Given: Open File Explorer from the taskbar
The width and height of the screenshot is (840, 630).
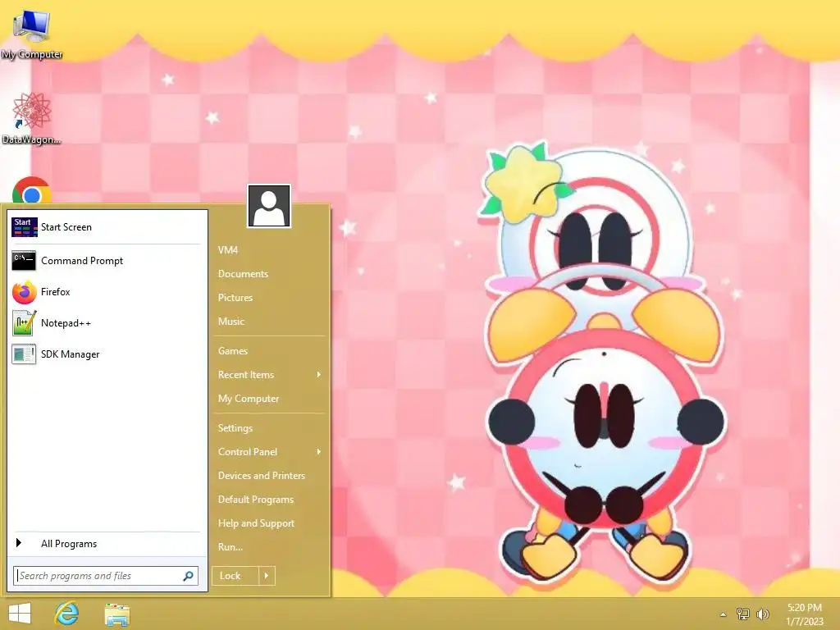Looking at the screenshot, I should (x=116, y=614).
